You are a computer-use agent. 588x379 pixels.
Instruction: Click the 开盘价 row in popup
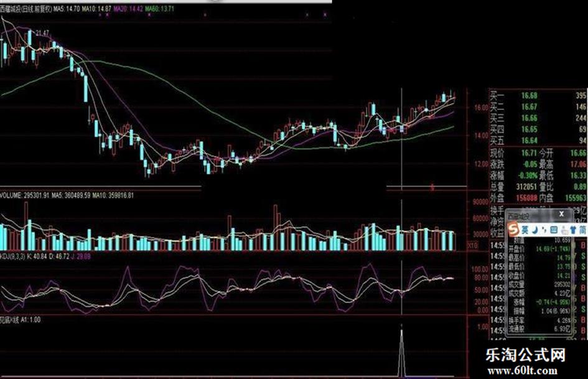(539, 249)
